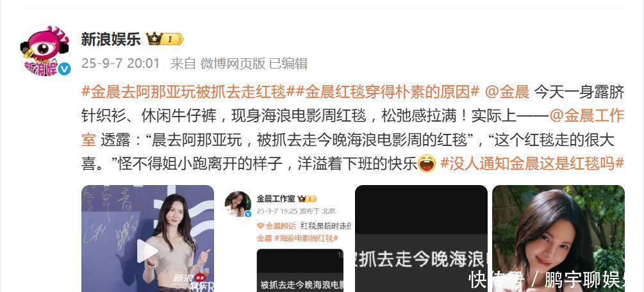
Task: Open hashtag #金晨去阿那亚玩被抓去走红毯#
Action: point(184,92)
